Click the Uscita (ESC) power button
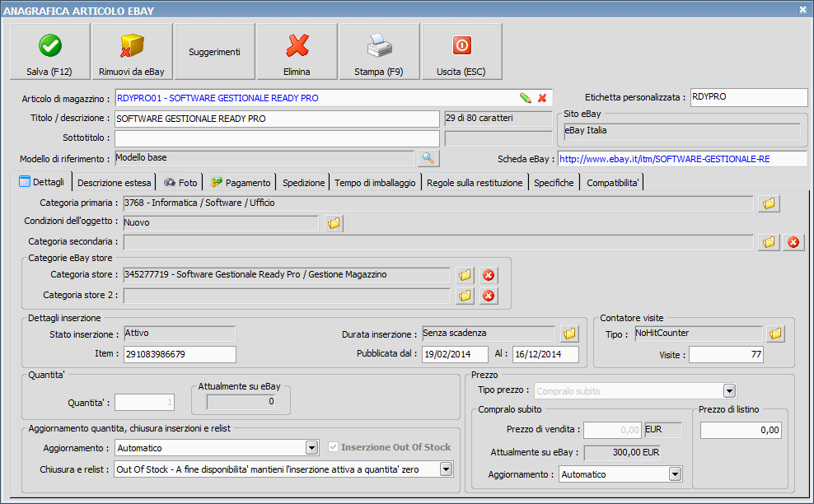 tap(461, 51)
